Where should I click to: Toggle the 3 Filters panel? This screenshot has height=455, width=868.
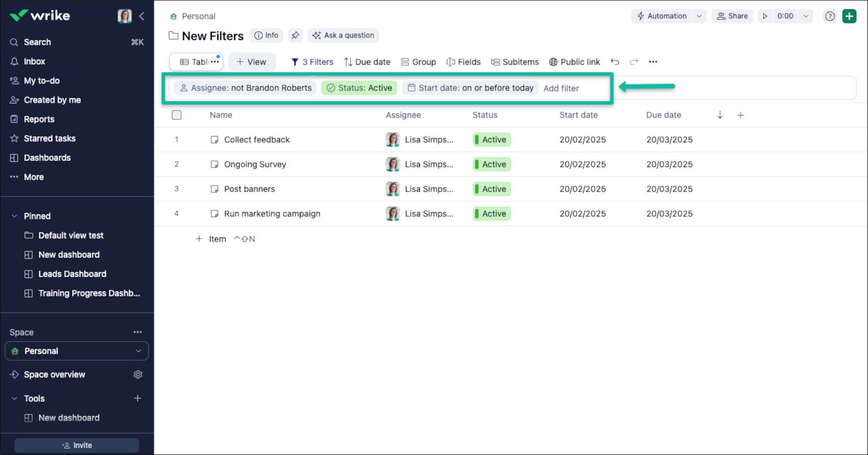(312, 62)
